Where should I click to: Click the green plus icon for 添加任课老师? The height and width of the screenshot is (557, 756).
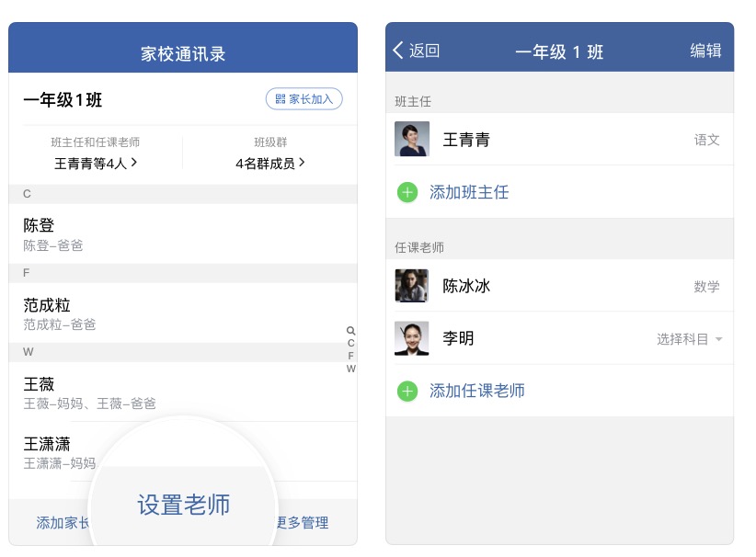point(407,391)
